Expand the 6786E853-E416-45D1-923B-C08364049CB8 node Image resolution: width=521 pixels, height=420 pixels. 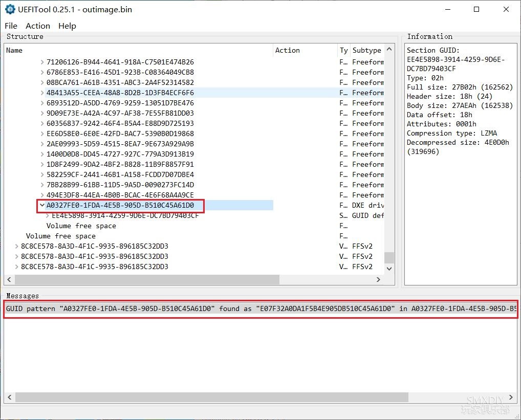coord(42,72)
